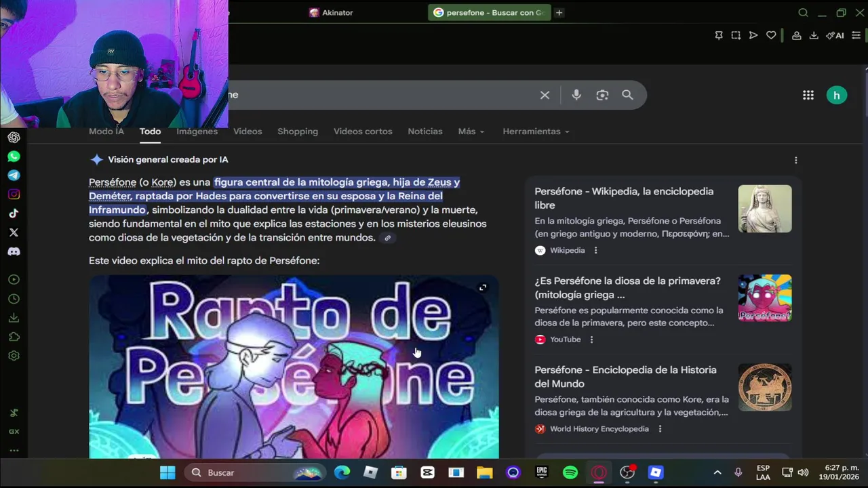Show hidden system tray icons

(717, 472)
